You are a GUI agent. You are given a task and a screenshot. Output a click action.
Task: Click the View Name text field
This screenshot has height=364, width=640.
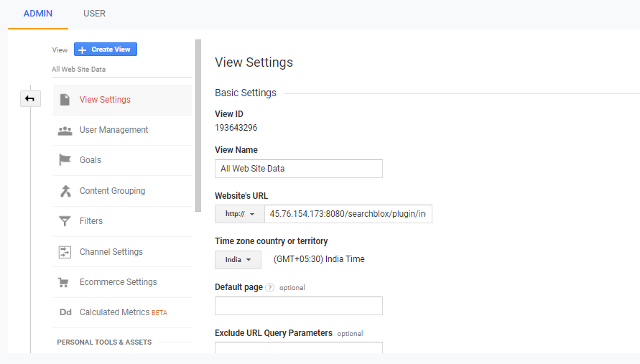point(298,169)
